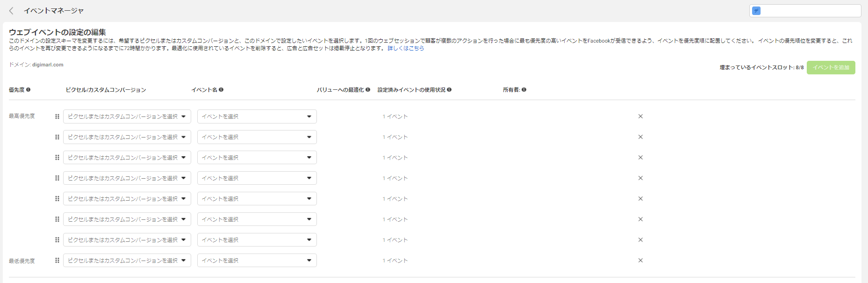
Task: Open イベントを選択 dropdown in second row
Action: pos(257,137)
